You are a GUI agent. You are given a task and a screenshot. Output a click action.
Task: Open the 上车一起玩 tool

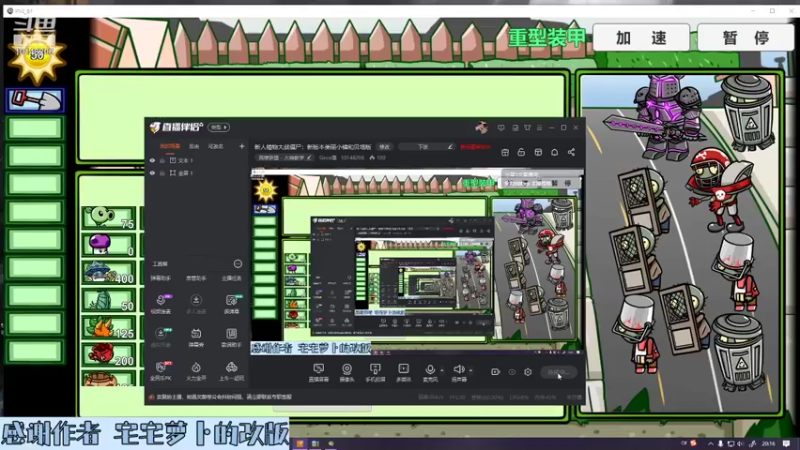tap(231, 371)
